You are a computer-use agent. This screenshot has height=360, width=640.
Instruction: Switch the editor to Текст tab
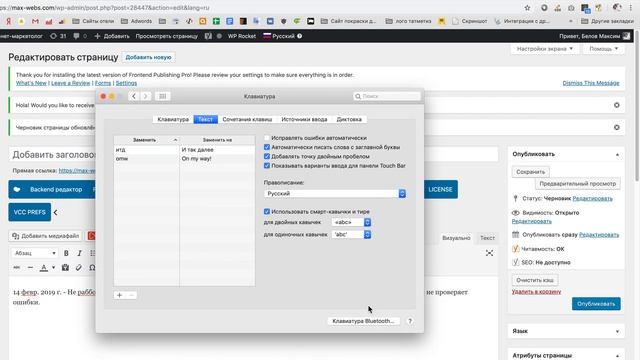(487, 238)
